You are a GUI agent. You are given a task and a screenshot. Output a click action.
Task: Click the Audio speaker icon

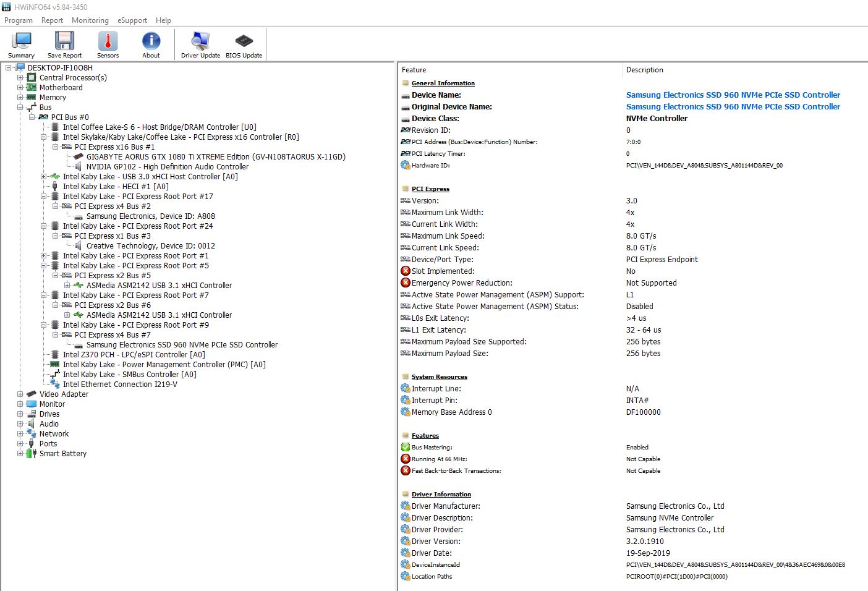pyautogui.click(x=32, y=424)
